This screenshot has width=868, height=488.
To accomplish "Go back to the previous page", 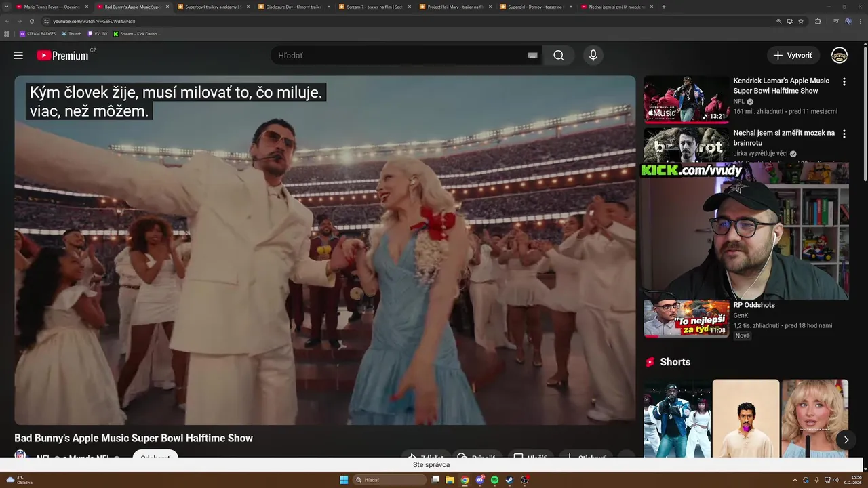I will 7,21.
